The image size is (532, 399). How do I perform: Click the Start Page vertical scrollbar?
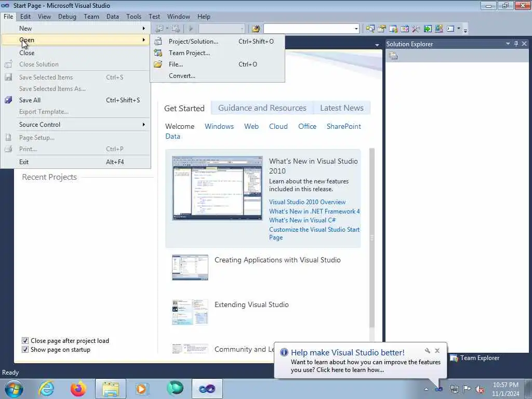click(x=372, y=238)
